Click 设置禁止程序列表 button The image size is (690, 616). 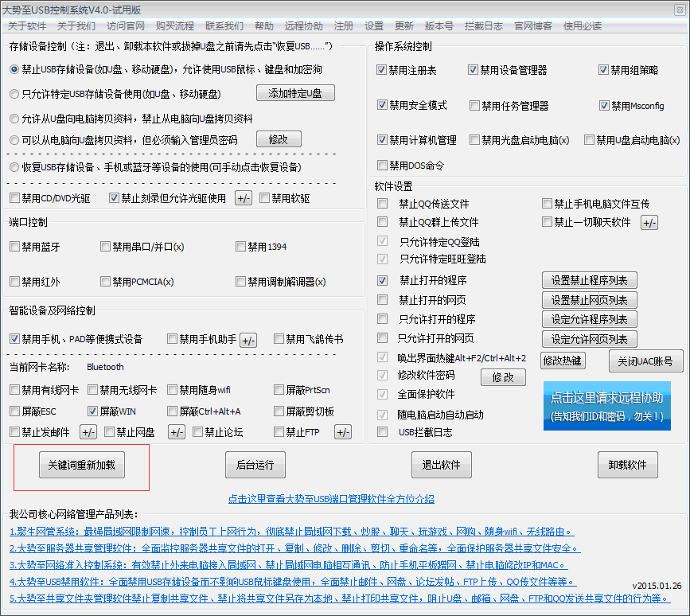point(589,280)
